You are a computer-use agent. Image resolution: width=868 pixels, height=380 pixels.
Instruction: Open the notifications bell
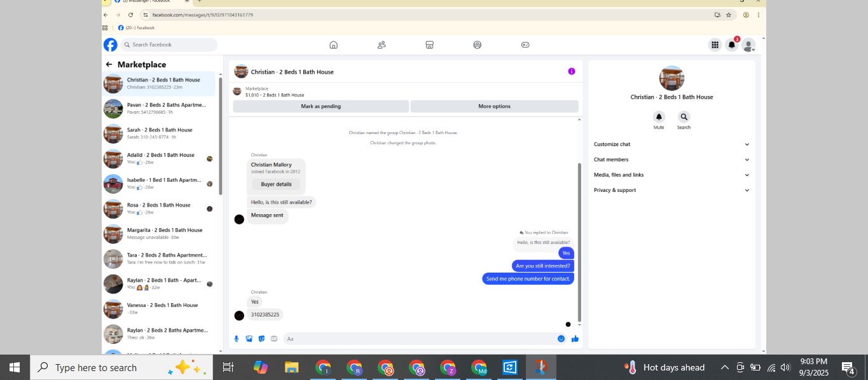732,44
